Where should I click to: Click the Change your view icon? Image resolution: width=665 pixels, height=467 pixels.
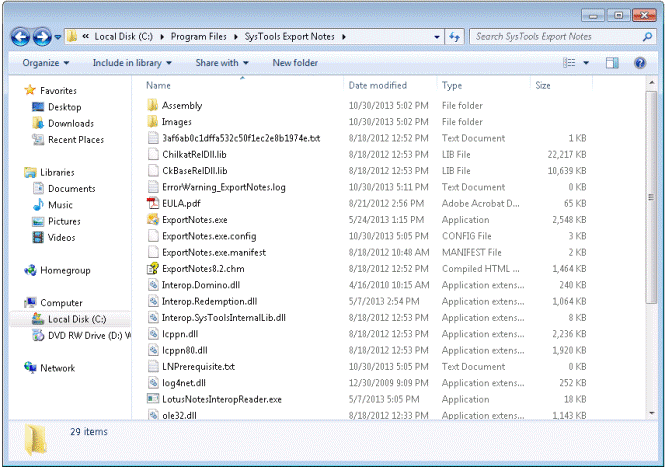tap(569, 63)
